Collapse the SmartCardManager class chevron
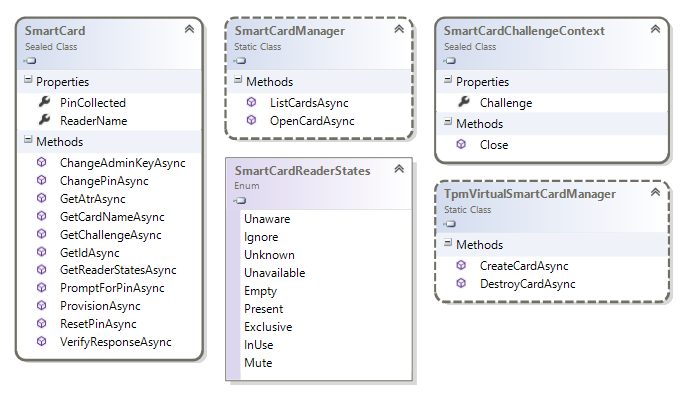This screenshot has width=681, height=394. point(399,29)
